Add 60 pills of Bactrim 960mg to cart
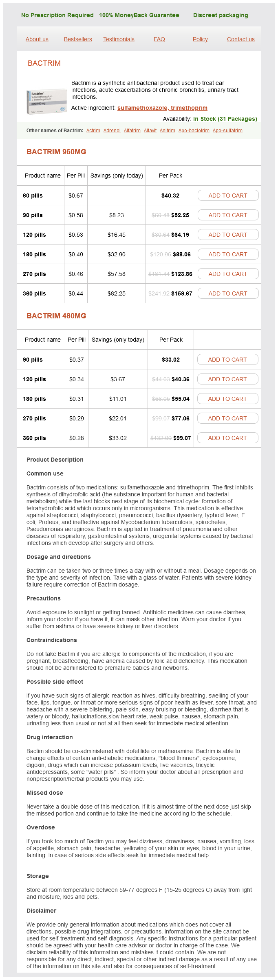 pos(228,196)
